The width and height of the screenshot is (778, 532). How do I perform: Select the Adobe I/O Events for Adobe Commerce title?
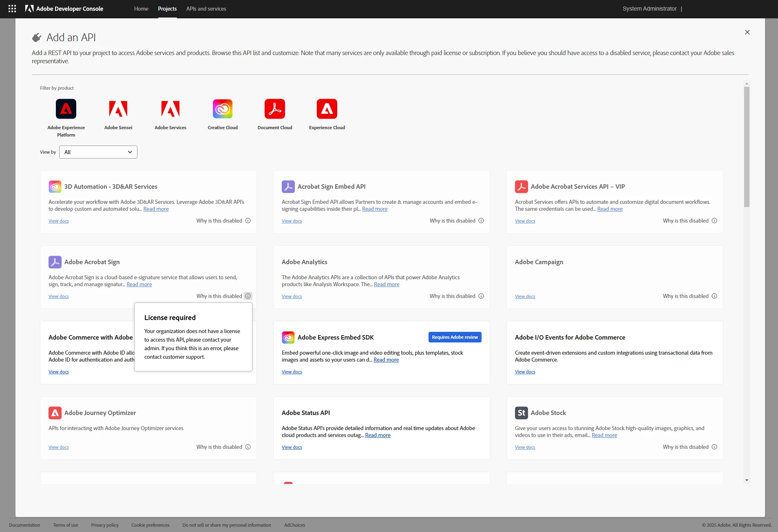point(570,338)
